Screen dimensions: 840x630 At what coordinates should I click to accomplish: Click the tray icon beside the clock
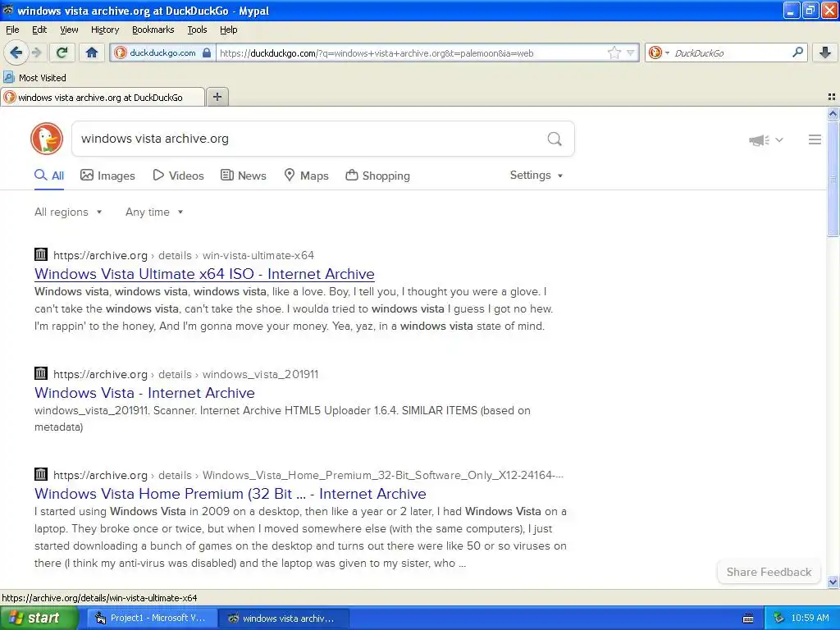[x=779, y=618]
